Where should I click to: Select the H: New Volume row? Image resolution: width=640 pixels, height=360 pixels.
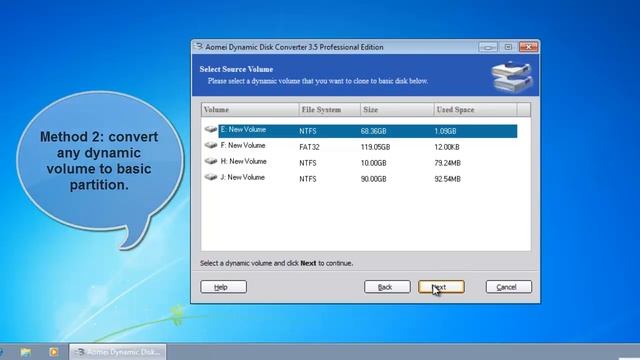(360, 162)
